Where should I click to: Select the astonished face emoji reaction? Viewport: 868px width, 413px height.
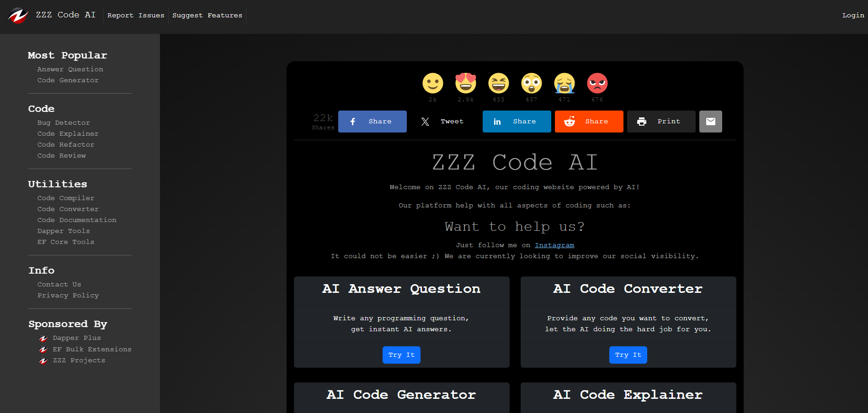pyautogui.click(x=531, y=84)
